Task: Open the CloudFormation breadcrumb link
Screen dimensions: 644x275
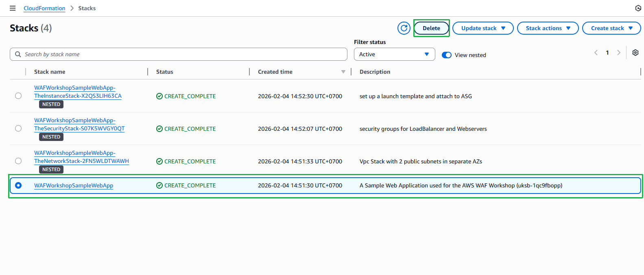Action: click(x=44, y=8)
